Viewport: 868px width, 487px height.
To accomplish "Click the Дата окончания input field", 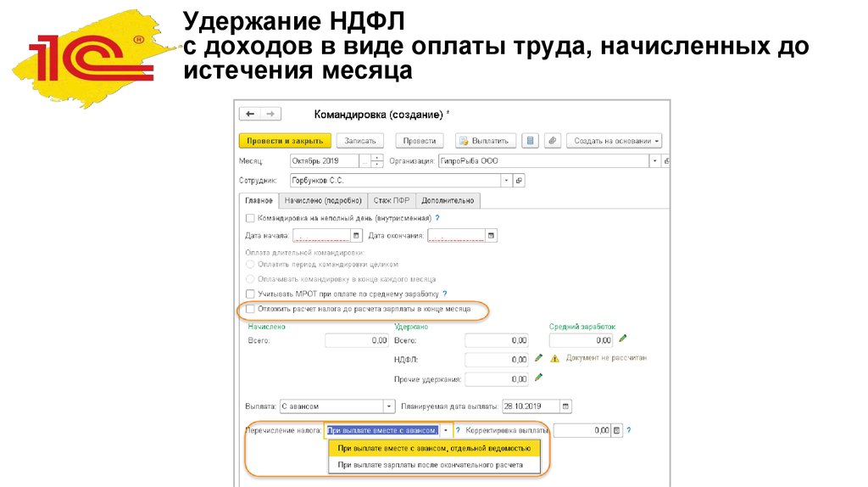I will point(456,236).
